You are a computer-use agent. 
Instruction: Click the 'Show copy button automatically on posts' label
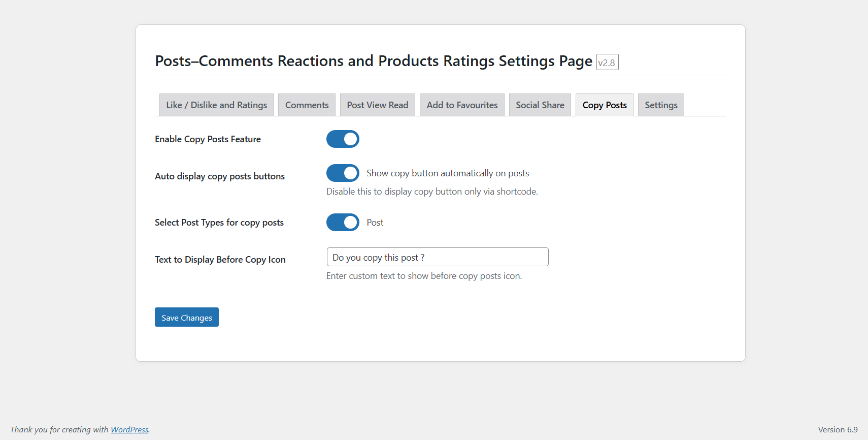(448, 173)
